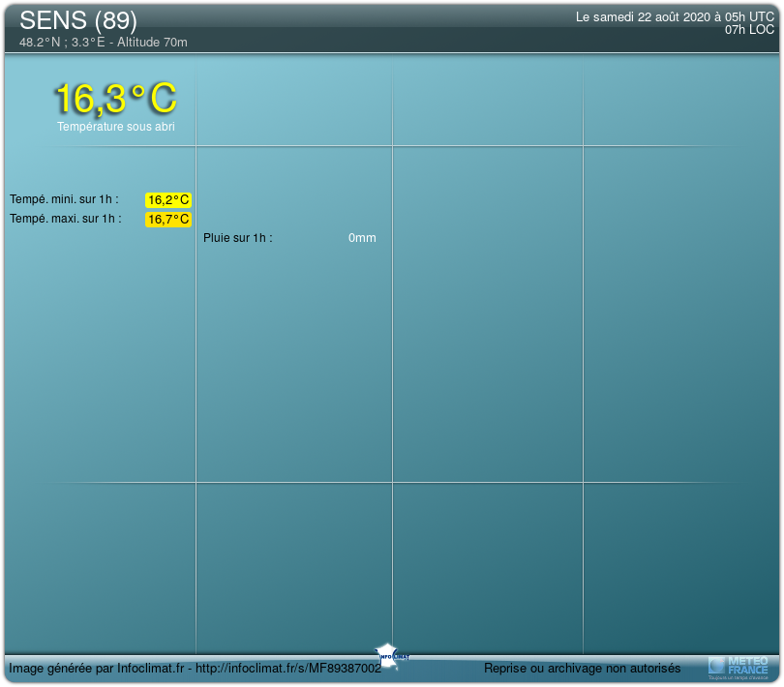784x687 pixels.
Task: Click the 'Tempé. maxi. sur 1h' label
Action: (66, 219)
